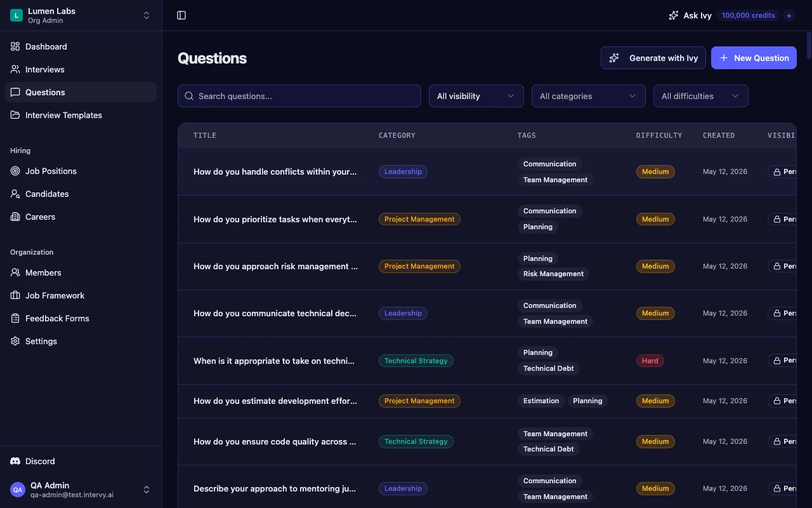Click the Job Framework briefcase icon
This screenshot has width=812, height=508.
click(15, 295)
